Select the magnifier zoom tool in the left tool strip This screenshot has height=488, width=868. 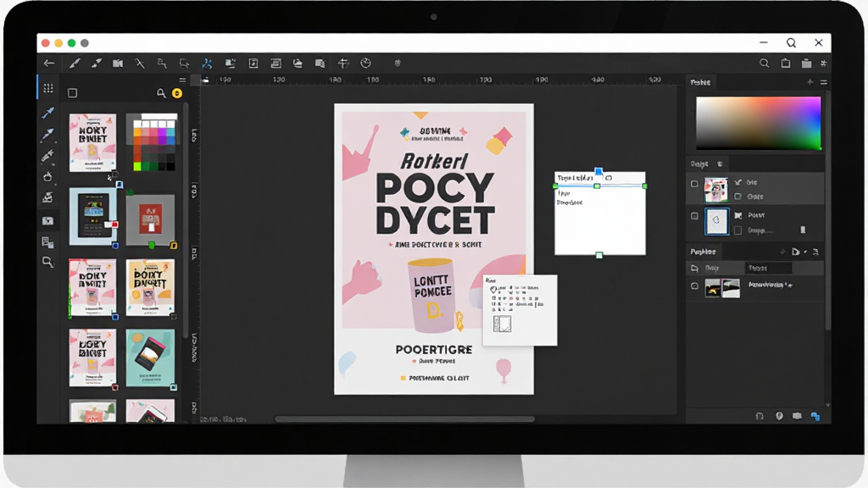click(48, 262)
